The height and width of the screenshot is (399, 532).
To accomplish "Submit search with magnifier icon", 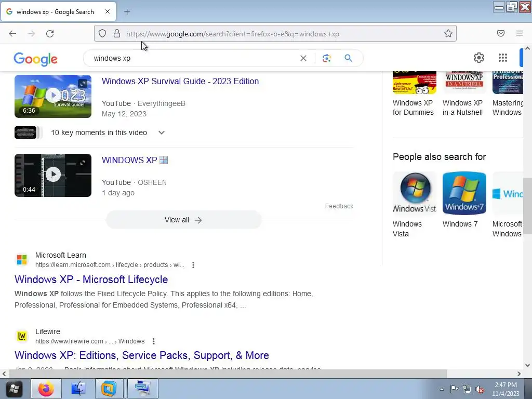I will point(348,58).
